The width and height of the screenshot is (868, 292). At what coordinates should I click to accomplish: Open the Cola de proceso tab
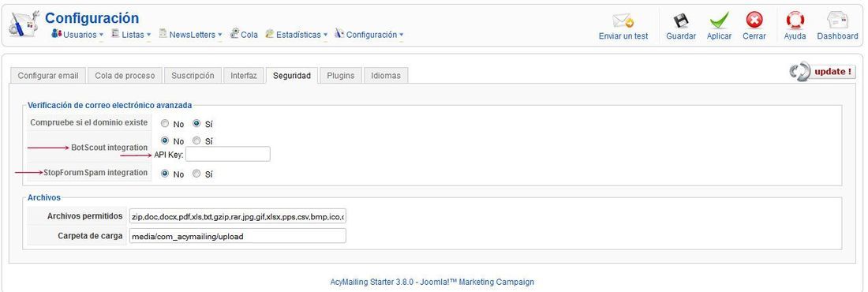click(x=125, y=75)
